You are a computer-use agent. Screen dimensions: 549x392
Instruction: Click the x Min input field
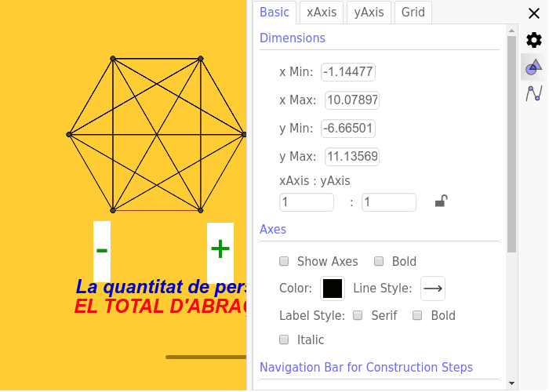pyautogui.click(x=348, y=72)
